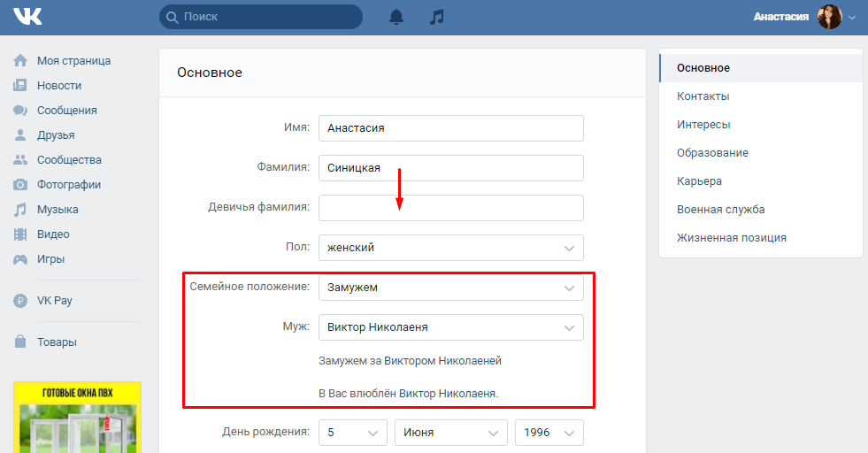
Task: Click the Анастасия username in header
Action: [781, 17]
